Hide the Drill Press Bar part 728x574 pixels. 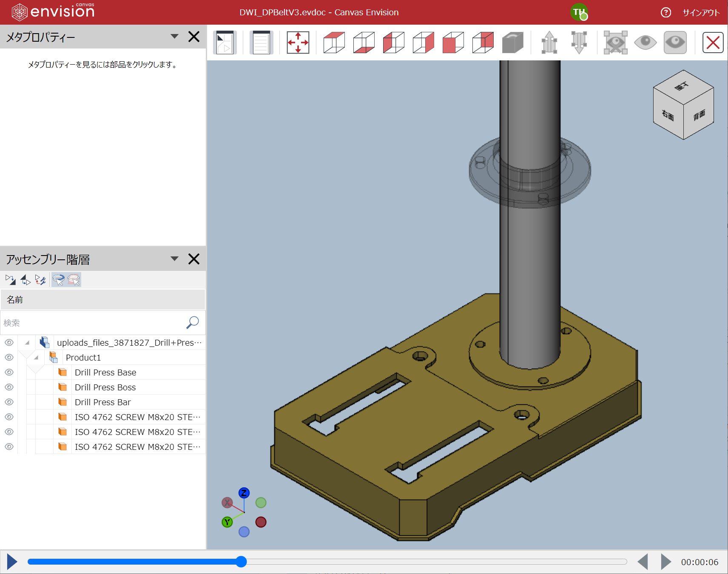pos(9,402)
